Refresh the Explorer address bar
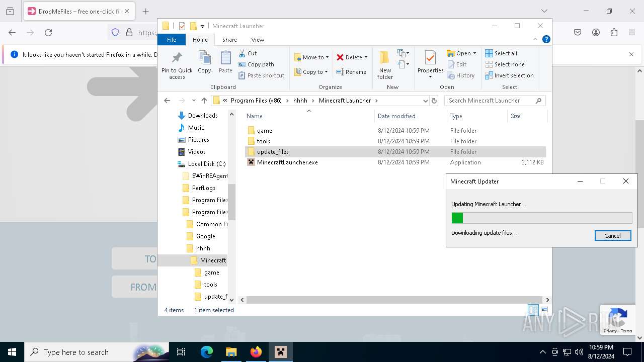This screenshot has width=644, height=362. [434, 101]
